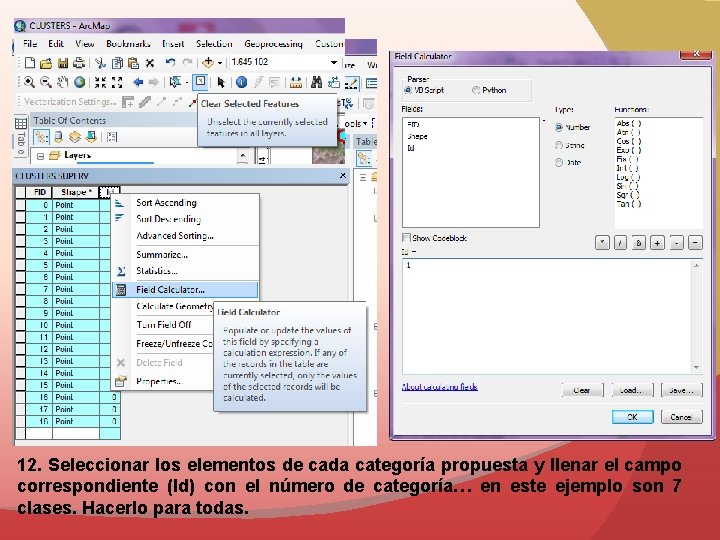
Task: Select the Measure ruler tool
Action: point(296,83)
